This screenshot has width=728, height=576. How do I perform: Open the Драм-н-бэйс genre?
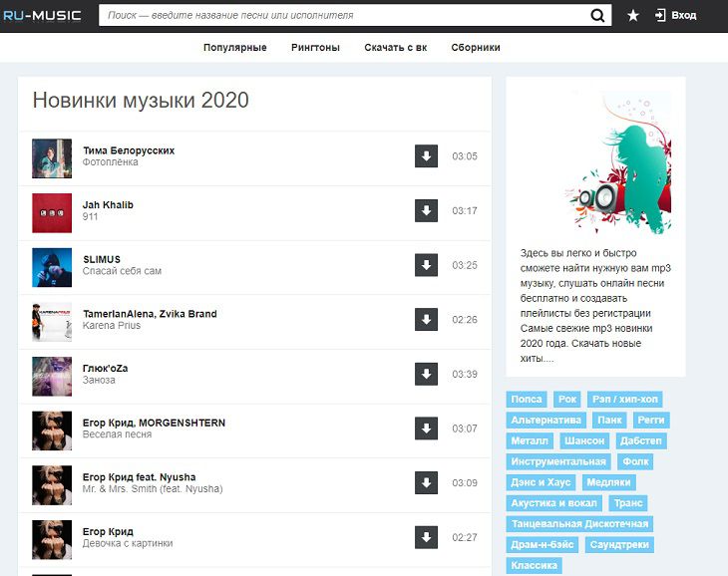click(x=542, y=545)
